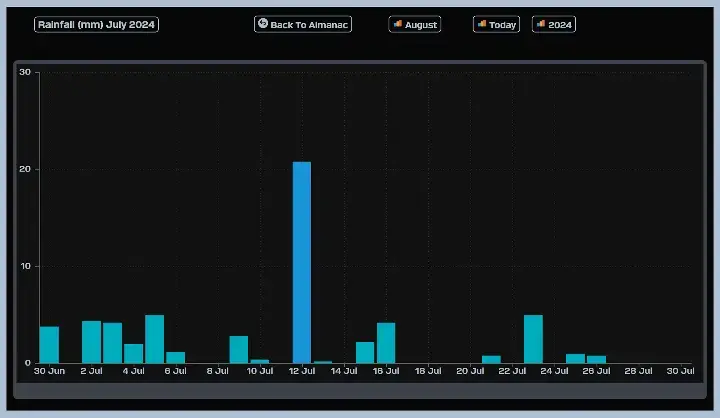
Task: Click the small bar between 20 and 22 Jul
Action: 491,359
